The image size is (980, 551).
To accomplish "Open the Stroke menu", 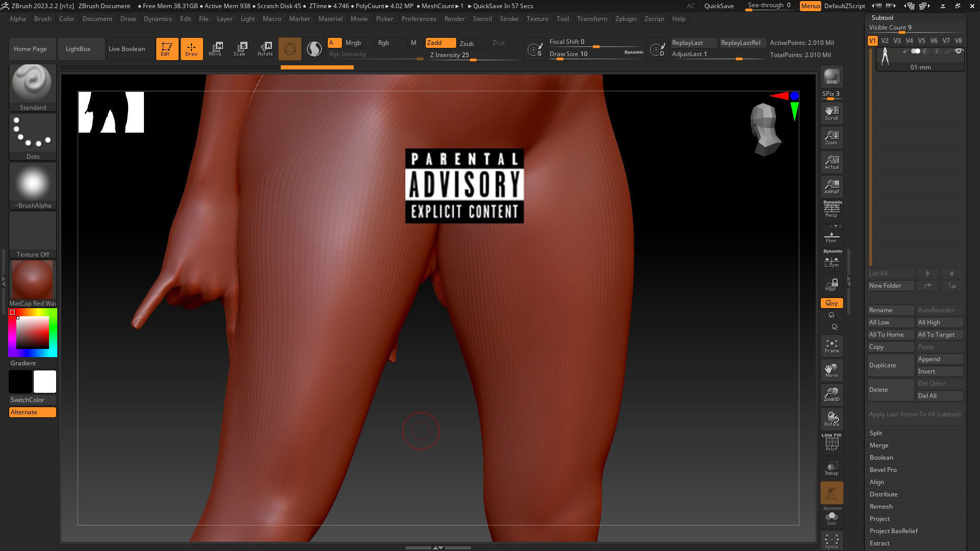I will (509, 18).
